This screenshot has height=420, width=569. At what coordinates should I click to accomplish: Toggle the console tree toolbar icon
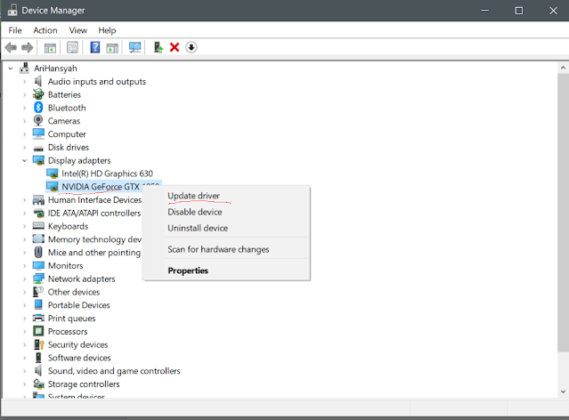pos(50,48)
